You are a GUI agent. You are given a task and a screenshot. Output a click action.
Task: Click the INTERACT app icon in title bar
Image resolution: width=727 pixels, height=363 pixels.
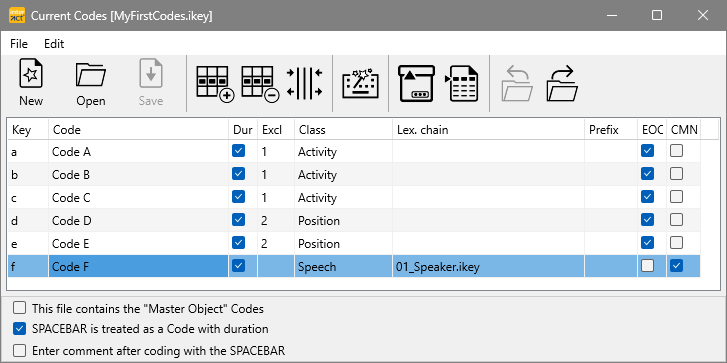[17, 15]
